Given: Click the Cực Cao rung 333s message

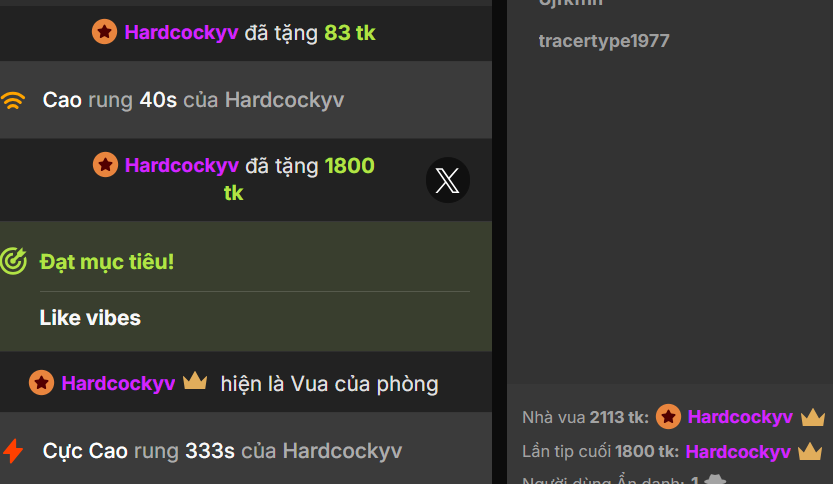Looking at the screenshot, I should point(246,451).
